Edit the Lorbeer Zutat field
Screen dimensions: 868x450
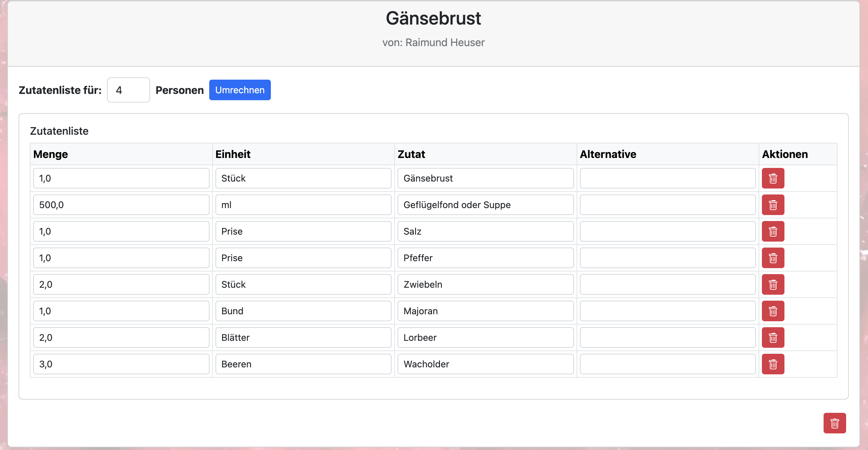[485, 338]
